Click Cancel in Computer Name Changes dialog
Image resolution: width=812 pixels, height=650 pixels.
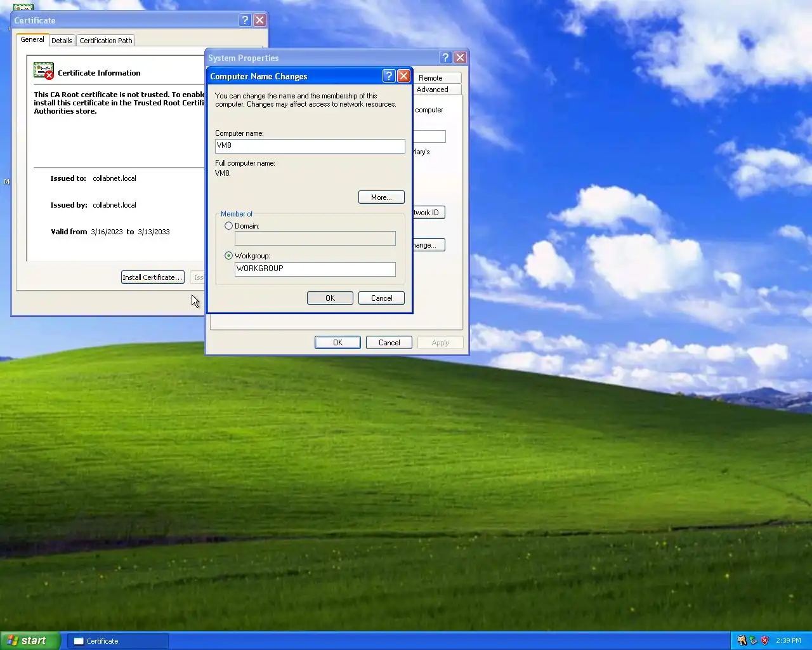pyautogui.click(x=381, y=298)
